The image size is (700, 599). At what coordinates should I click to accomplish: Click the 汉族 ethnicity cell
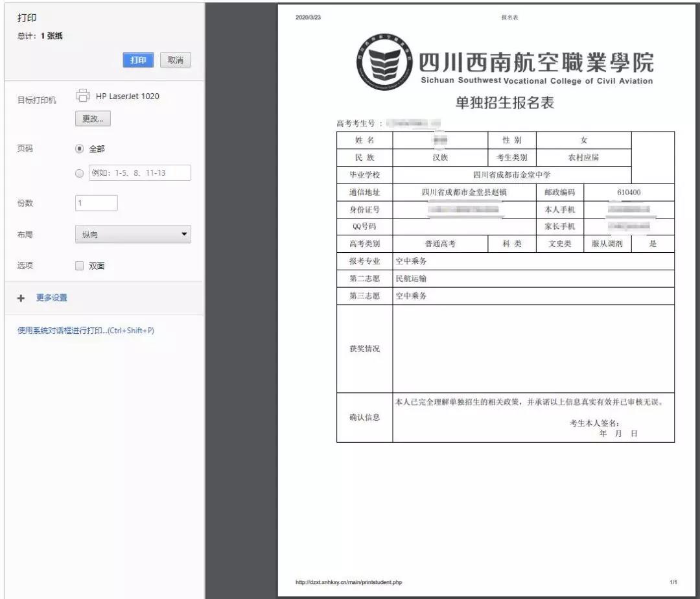point(440,158)
